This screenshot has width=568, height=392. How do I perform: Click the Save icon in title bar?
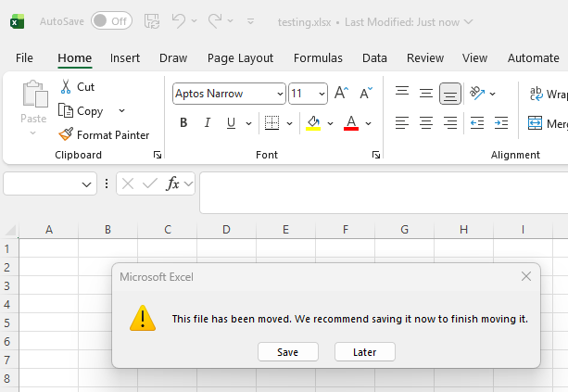point(152,21)
